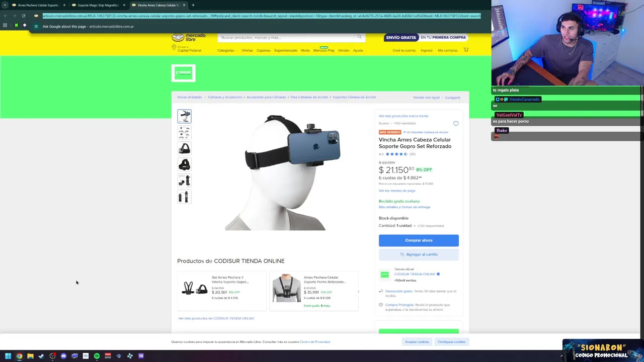Screen dimensions: 644x362
Task: Open the CODISUR store logo in green banner
Action: (x=183, y=73)
